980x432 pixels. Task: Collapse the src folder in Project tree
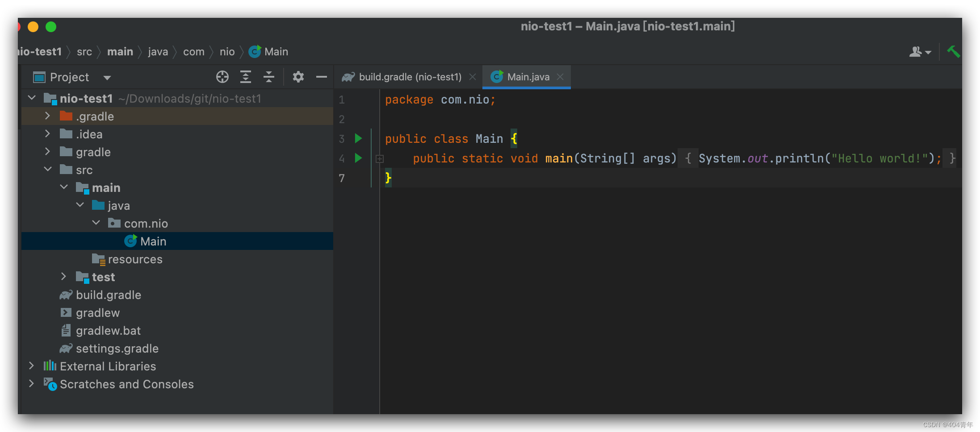[48, 169]
